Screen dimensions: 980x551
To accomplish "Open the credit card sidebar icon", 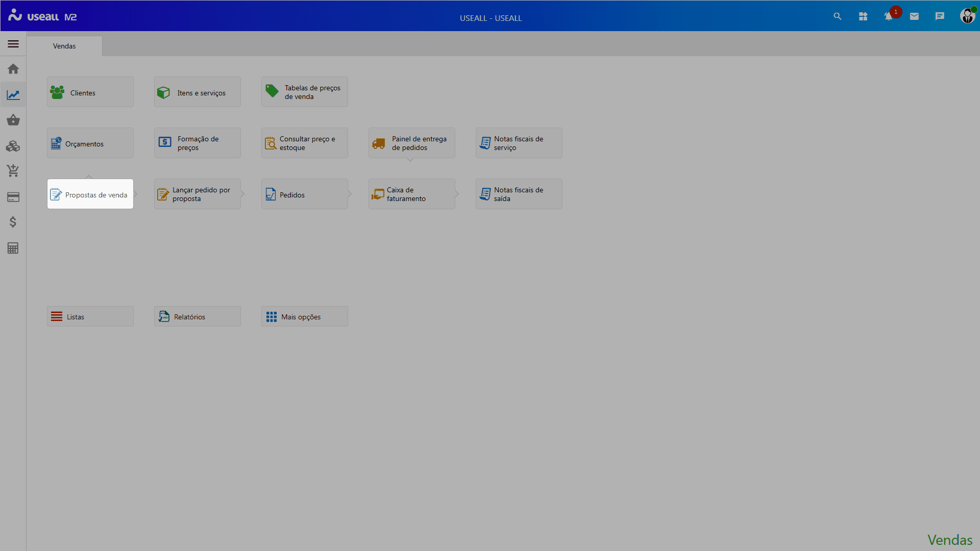I will point(13,197).
